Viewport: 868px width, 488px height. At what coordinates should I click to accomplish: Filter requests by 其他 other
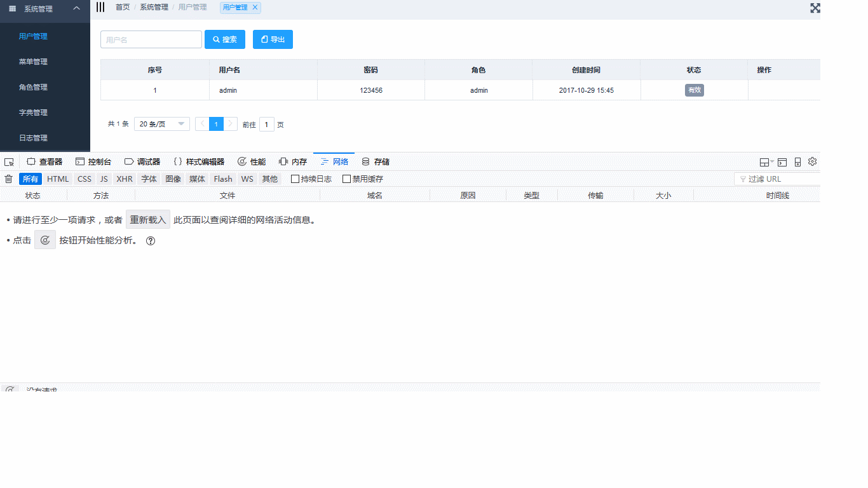pyautogui.click(x=270, y=179)
